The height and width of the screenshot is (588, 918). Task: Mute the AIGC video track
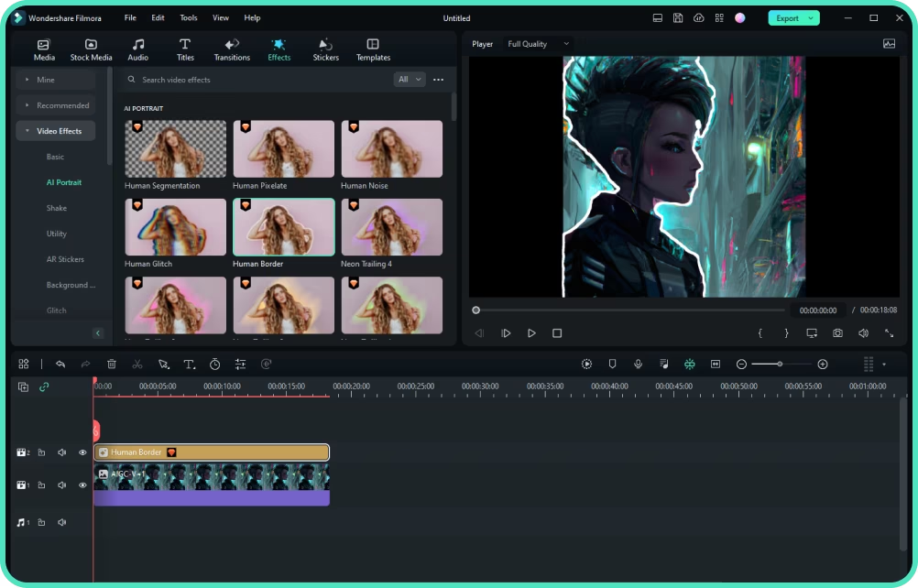pyautogui.click(x=62, y=485)
